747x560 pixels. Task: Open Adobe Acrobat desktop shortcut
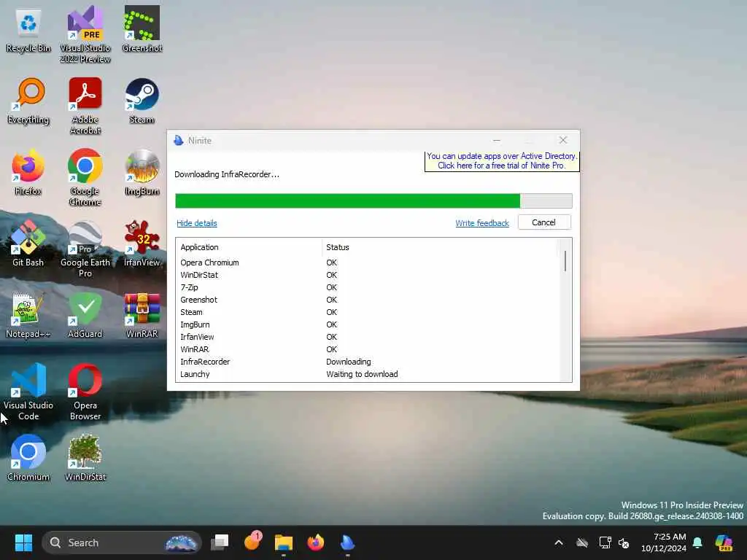(85, 106)
